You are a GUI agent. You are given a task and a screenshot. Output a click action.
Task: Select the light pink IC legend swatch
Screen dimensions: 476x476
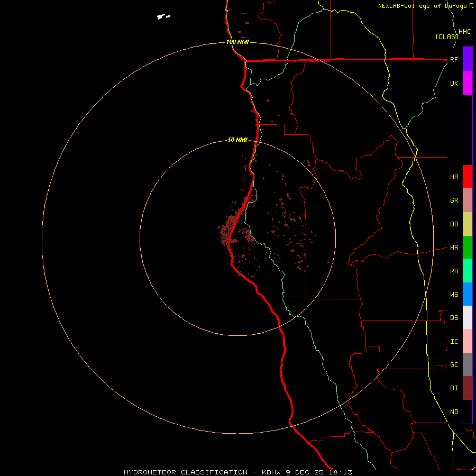467,341
